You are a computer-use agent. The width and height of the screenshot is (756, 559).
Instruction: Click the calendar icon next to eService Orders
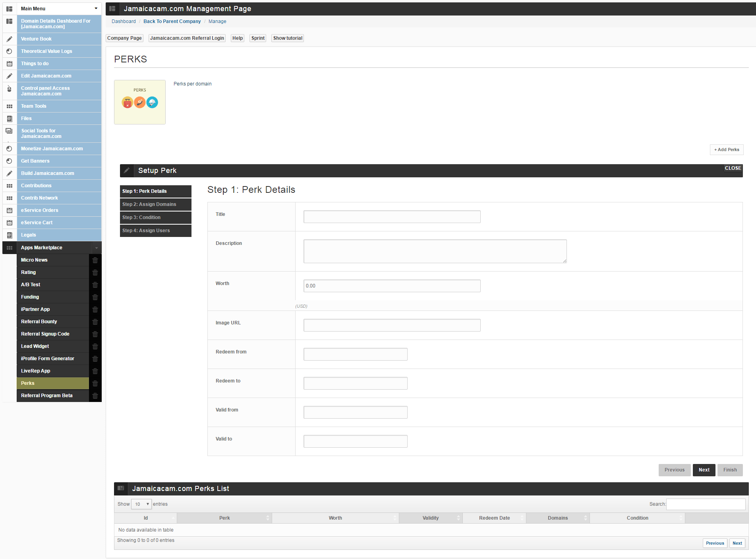(10, 210)
